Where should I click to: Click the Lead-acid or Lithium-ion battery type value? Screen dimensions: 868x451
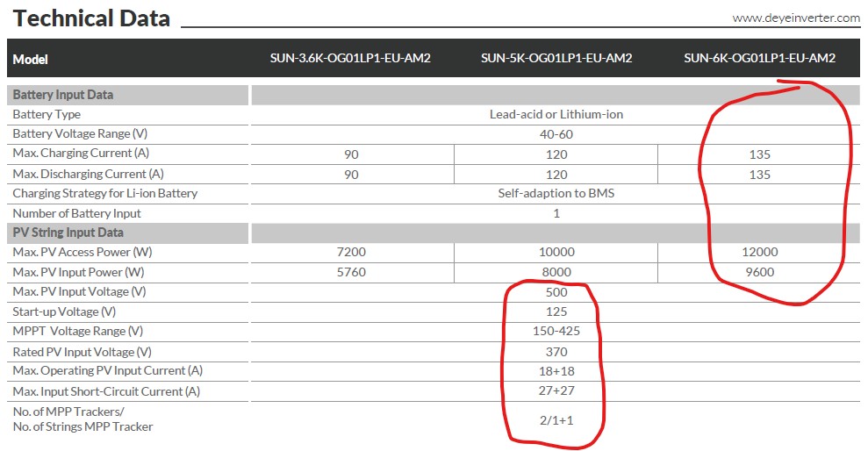(556, 114)
